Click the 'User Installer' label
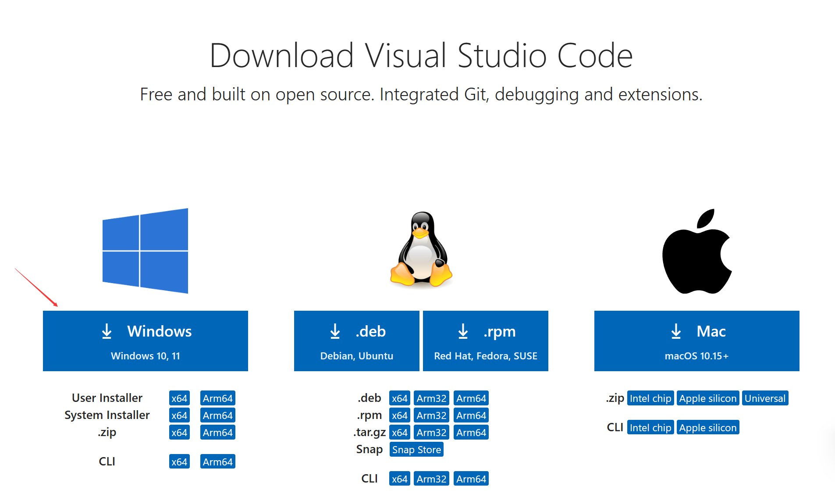Viewport: 835px width, 504px height. (x=107, y=398)
